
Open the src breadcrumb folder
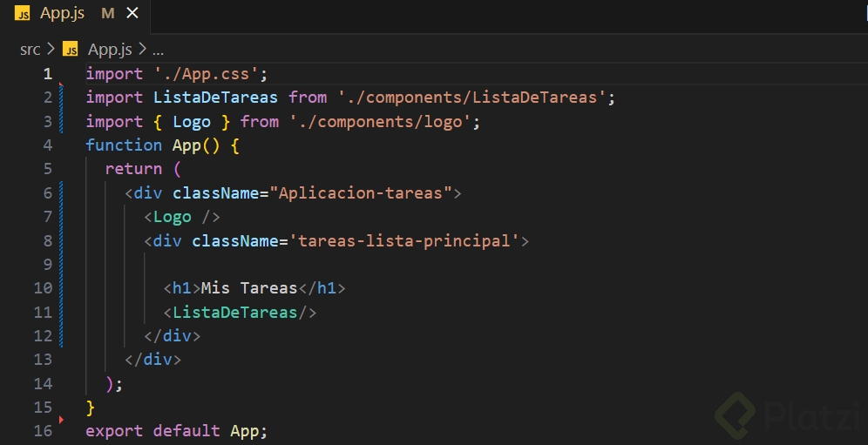tap(30, 50)
